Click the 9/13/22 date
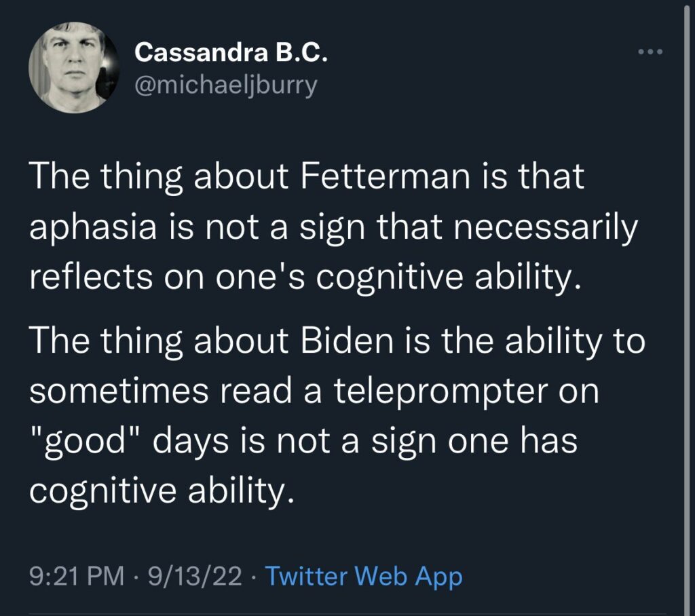 pyautogui.click(x=195, y=576)
